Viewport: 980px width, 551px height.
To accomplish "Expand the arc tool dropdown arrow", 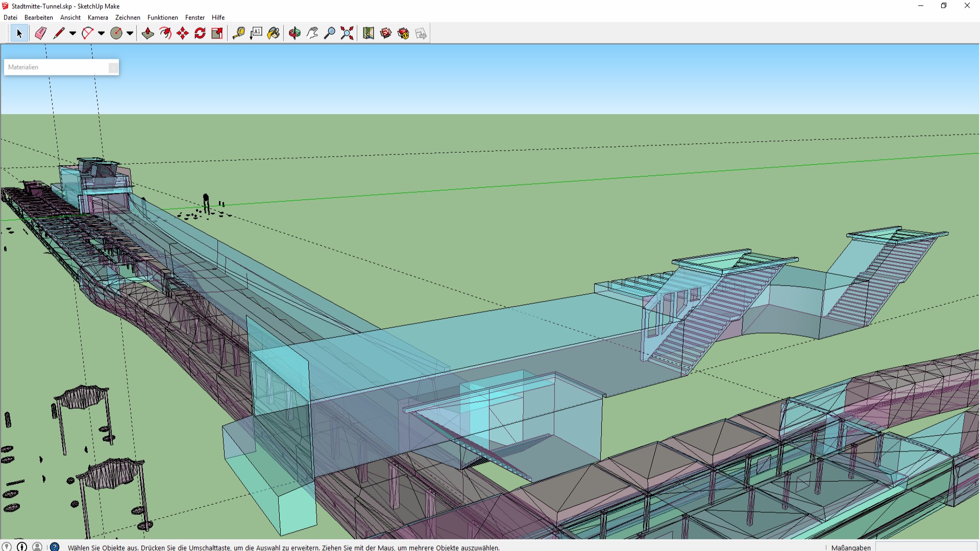I will [101, 33].
